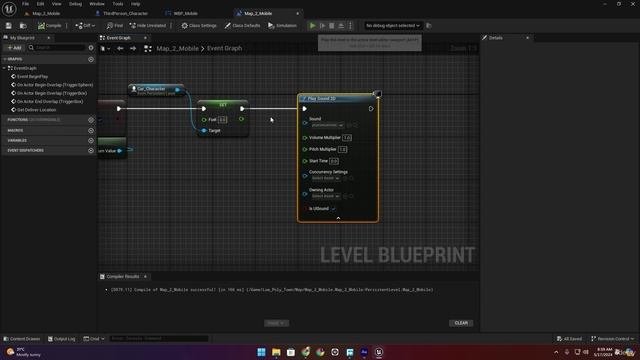This screenshot has width=640, height=360.
Task: Click Pitch Multiplier value field
Action: 342,149
